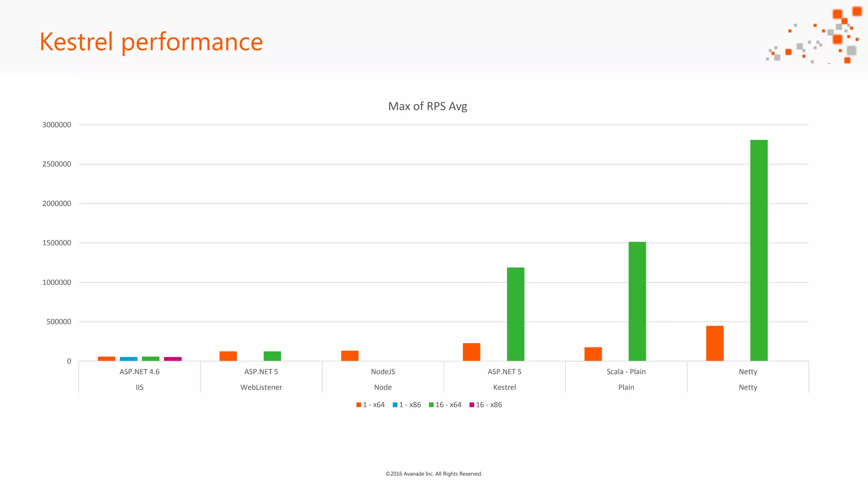Click the Kestrel performance slide title
This screenshot has width=868, height=488.
151,42
